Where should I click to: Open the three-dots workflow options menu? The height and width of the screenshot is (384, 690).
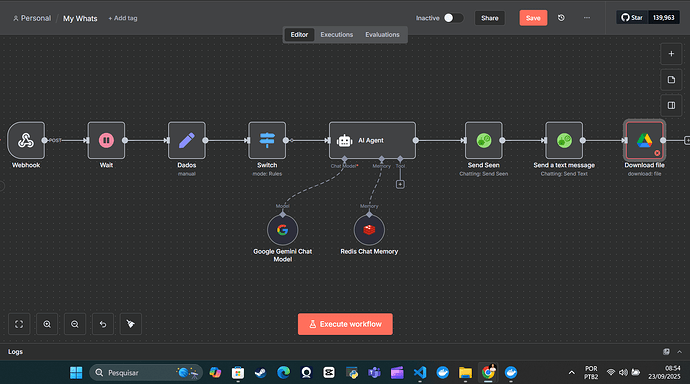pyautogui.click(x=587, y=18)
